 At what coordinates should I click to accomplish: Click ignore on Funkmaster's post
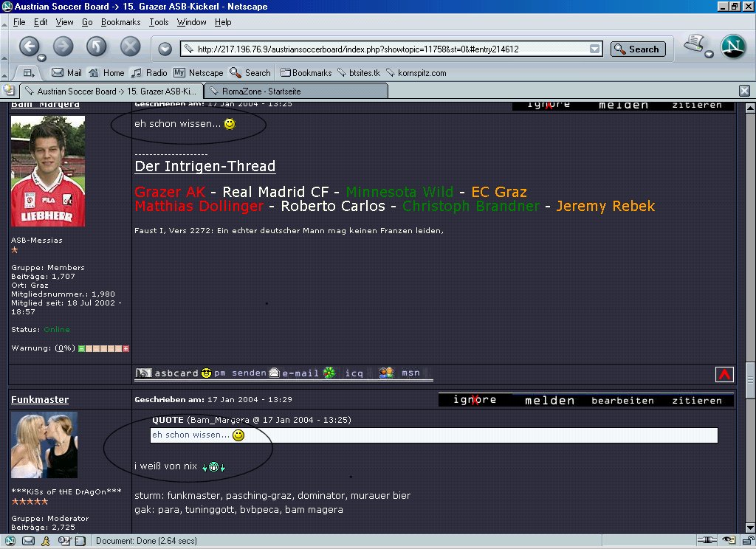(475, 400)
